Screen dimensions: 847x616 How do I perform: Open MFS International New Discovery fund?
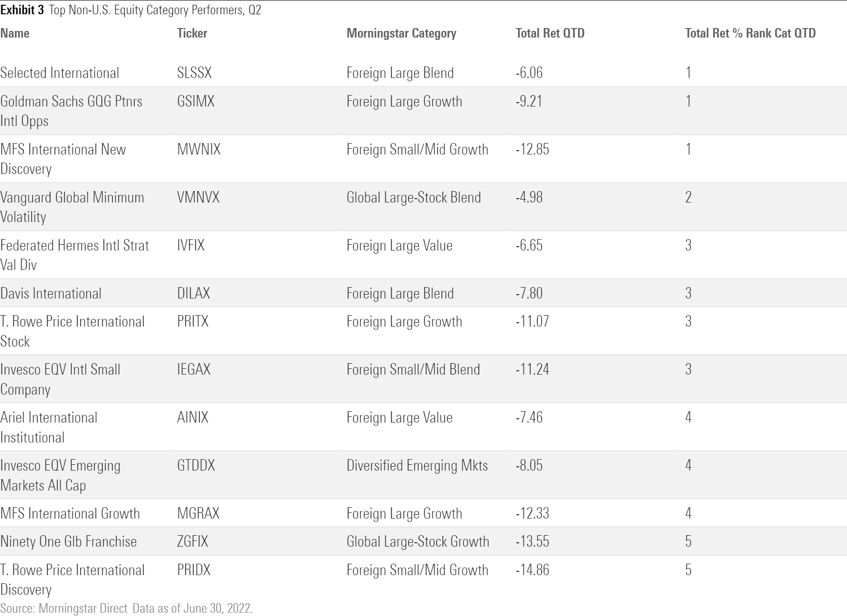coord(63,159)
